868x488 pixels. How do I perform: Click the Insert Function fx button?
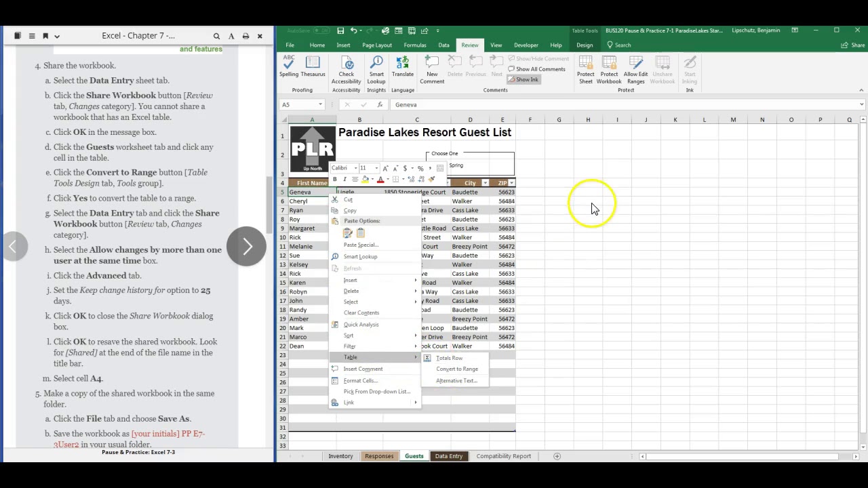380,104
